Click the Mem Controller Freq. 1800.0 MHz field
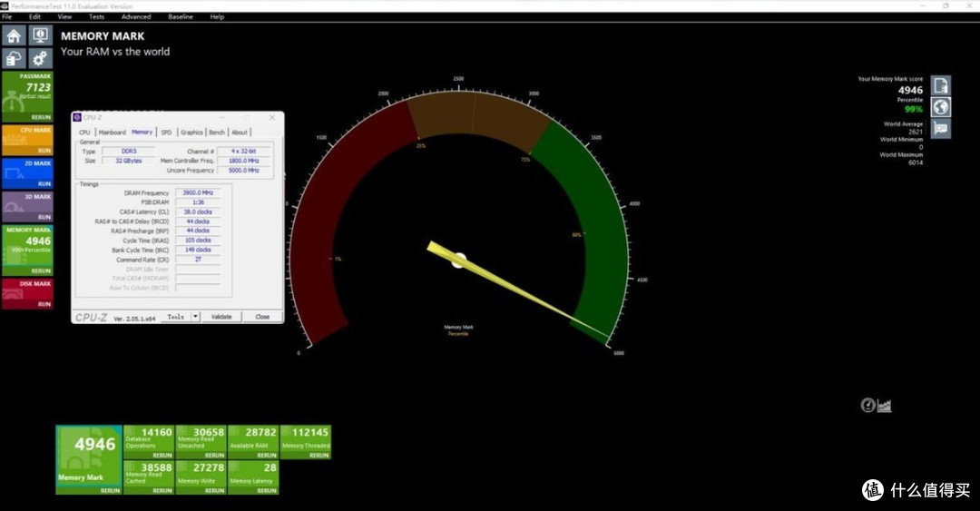 click(244, 161)
